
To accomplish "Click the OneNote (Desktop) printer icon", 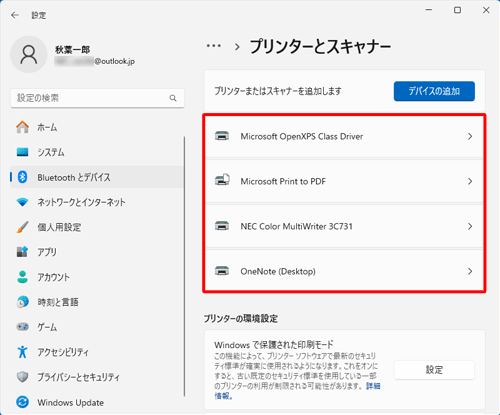I will pyautogui.click(x=222, y=271).
